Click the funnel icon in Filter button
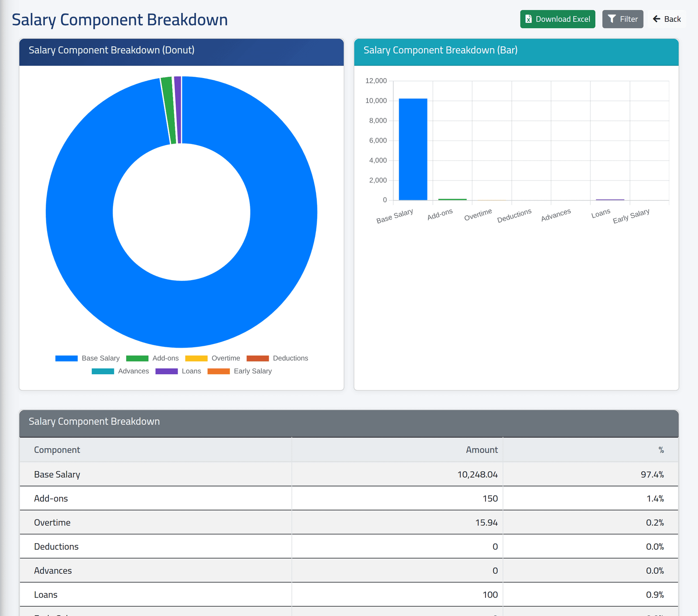This screenshot has width=698, height=616. click(x=612, y=19)
